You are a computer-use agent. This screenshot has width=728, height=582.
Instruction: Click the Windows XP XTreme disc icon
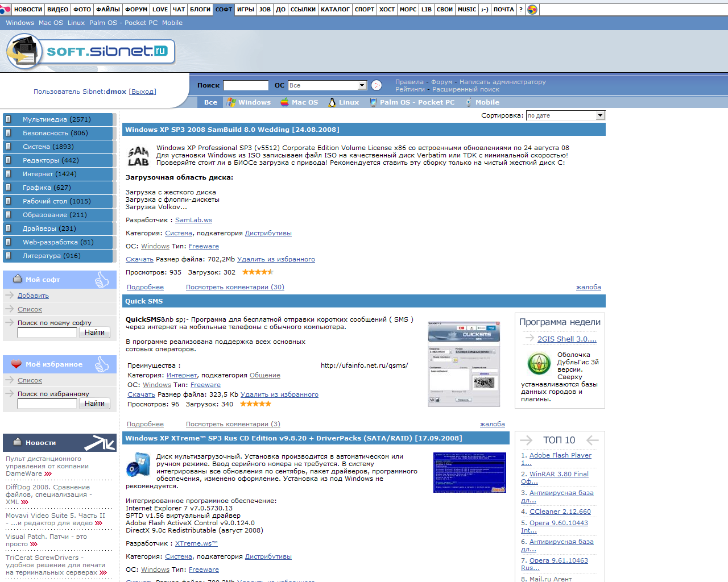tap(138, 464)
